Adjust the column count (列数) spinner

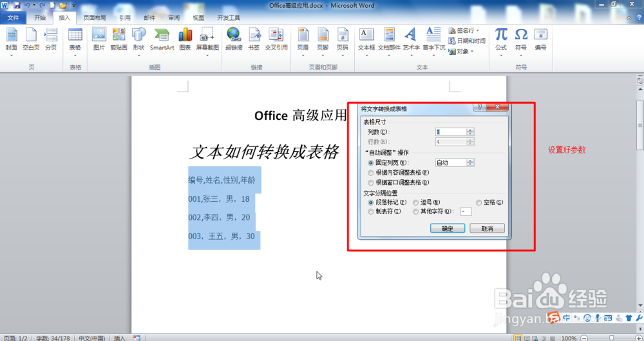coord(470,132)
